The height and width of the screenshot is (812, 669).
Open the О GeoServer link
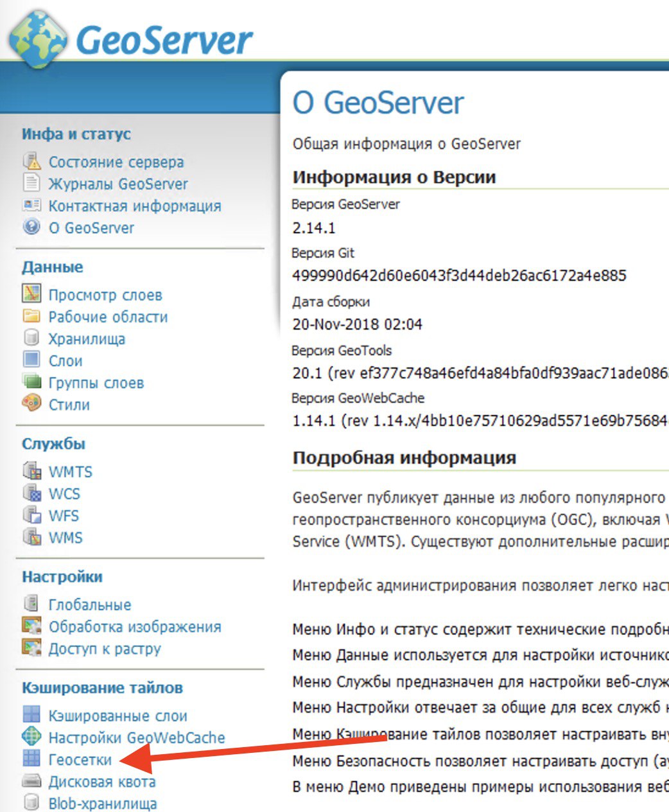(92, 227)
